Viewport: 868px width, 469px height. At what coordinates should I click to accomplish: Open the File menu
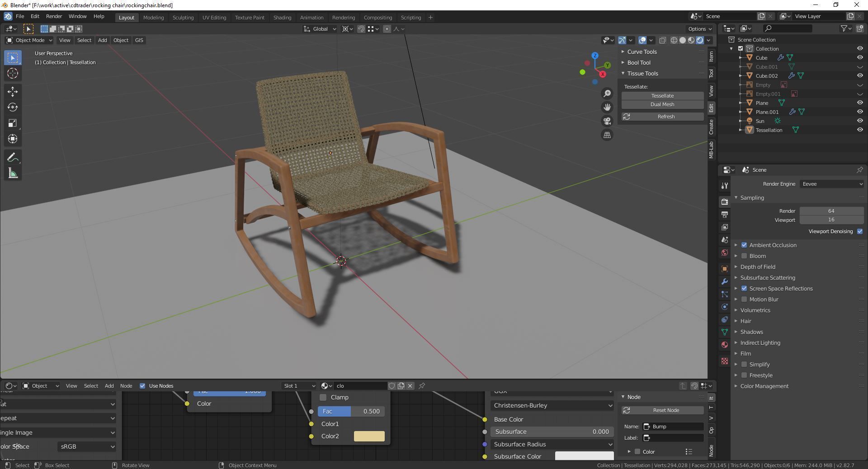(20, 16)
